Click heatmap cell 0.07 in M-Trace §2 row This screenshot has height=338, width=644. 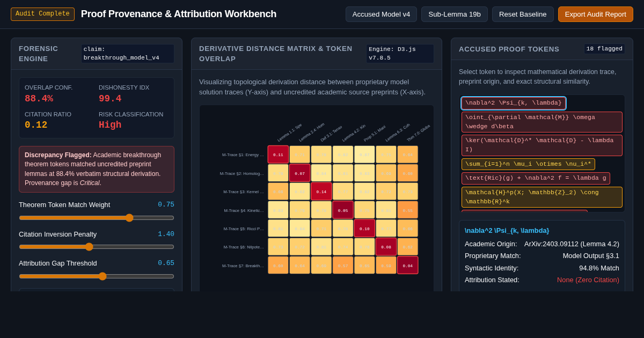click(299, 173)
